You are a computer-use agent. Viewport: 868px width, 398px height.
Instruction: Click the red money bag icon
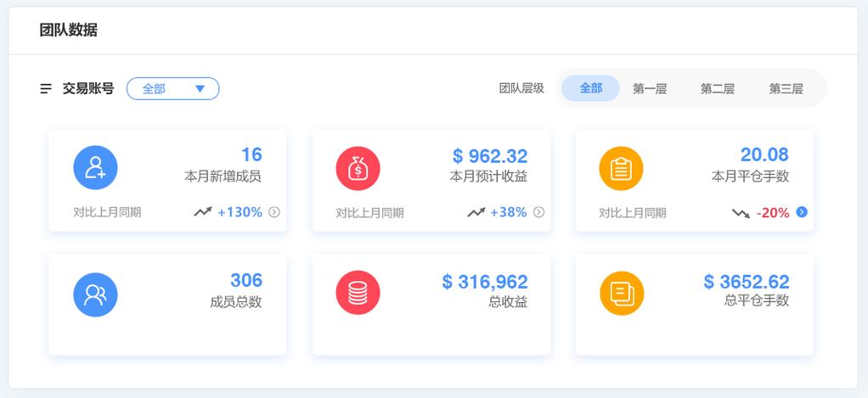click(358, 167)
